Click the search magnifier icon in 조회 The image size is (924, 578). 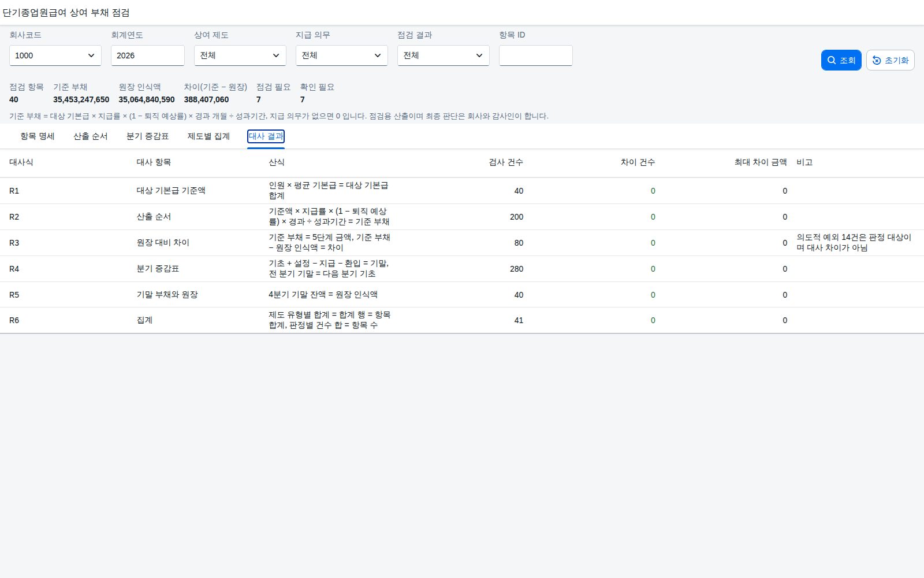pyautogui.click(x=832, y=60)
